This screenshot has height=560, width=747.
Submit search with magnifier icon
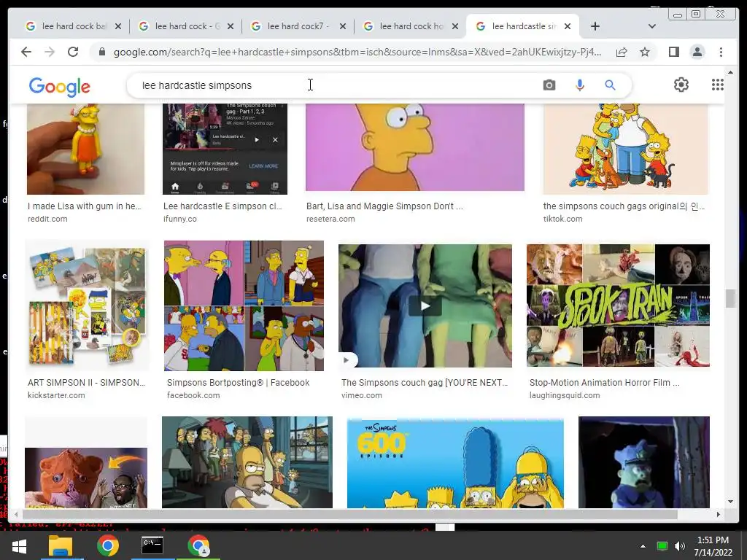pyautogui.click(x=610, y=85)
